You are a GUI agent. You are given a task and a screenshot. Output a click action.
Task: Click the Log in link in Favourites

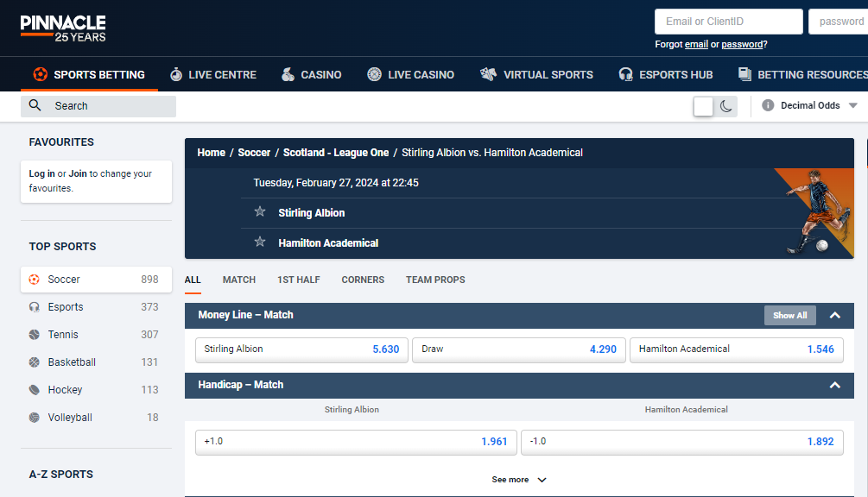click(x=42, y=173)
